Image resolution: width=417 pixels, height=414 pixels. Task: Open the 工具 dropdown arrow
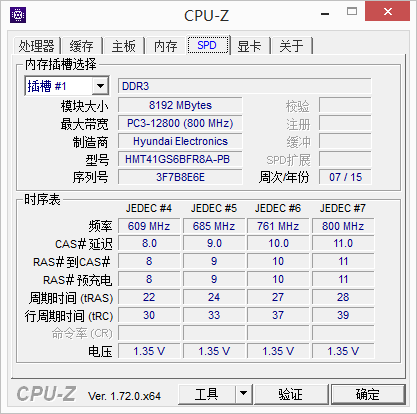(244, 394)
